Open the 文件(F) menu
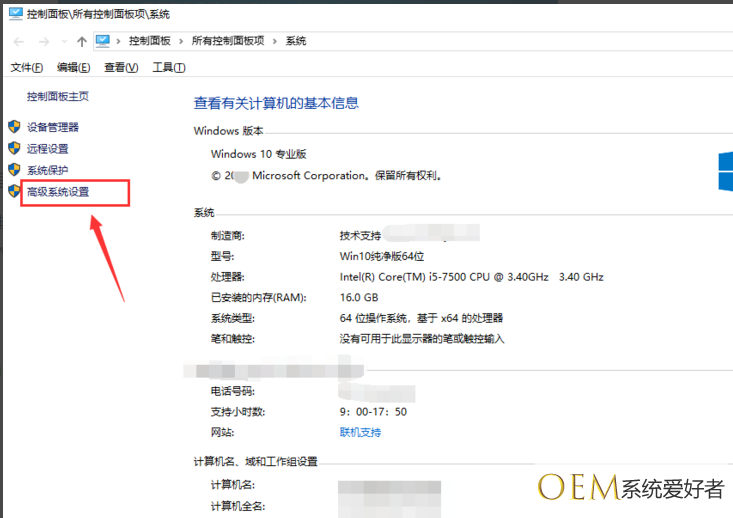 coord(26,67)
